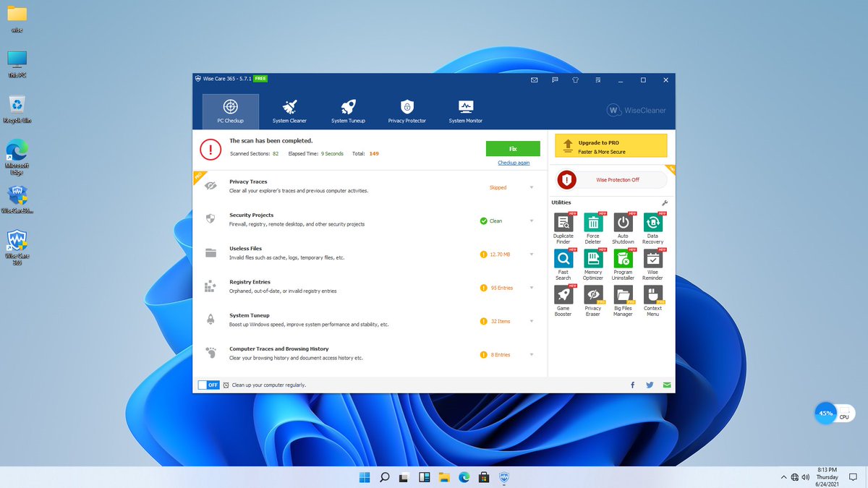The height and width of the screenshot is (488, 868).
Task: Open the Recycle Bin desktop icon
Action: click(18, 109)
